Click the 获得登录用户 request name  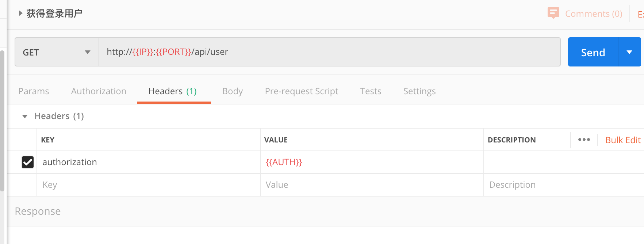pyautogui.click(x=54, y=14)
